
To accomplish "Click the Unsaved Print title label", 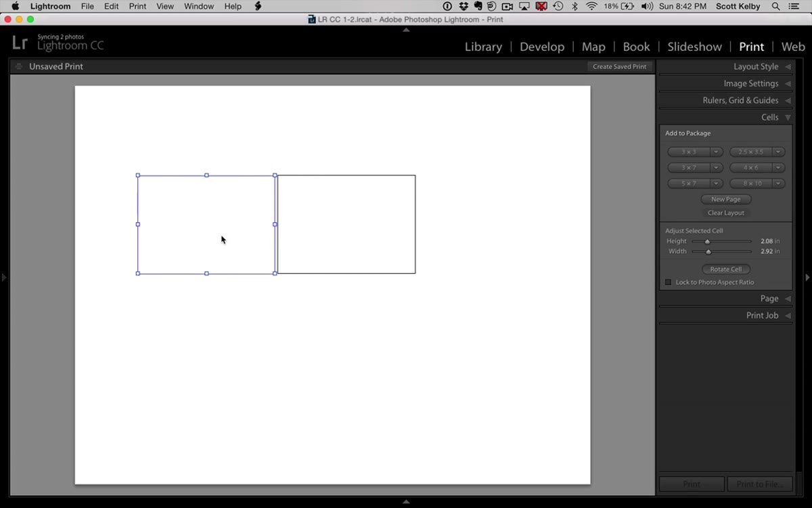I will pos(56,66).
